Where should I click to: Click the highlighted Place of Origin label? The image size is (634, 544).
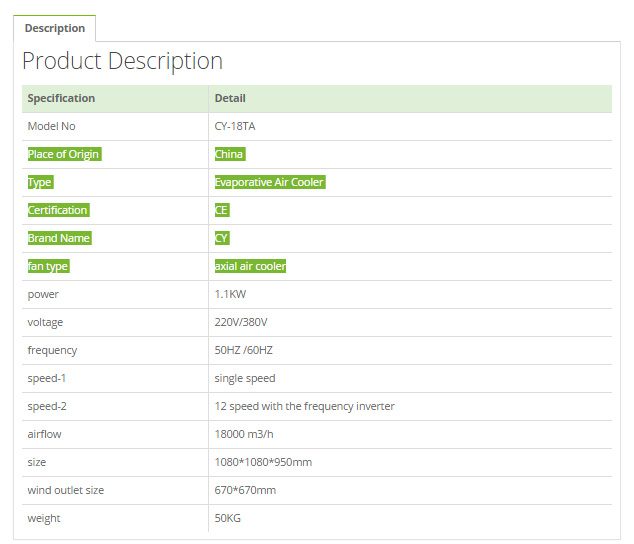coord(64,154)
